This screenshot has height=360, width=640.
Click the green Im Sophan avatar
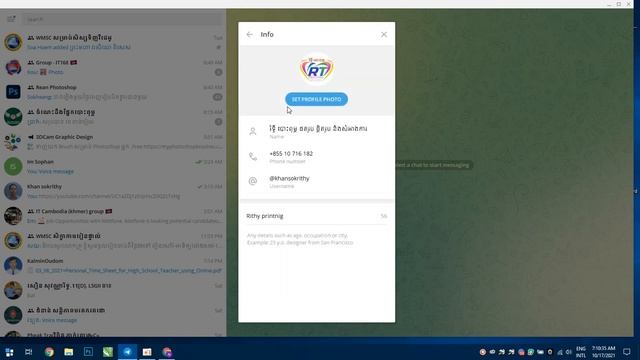pyautogui.click(x=13, y=167)
